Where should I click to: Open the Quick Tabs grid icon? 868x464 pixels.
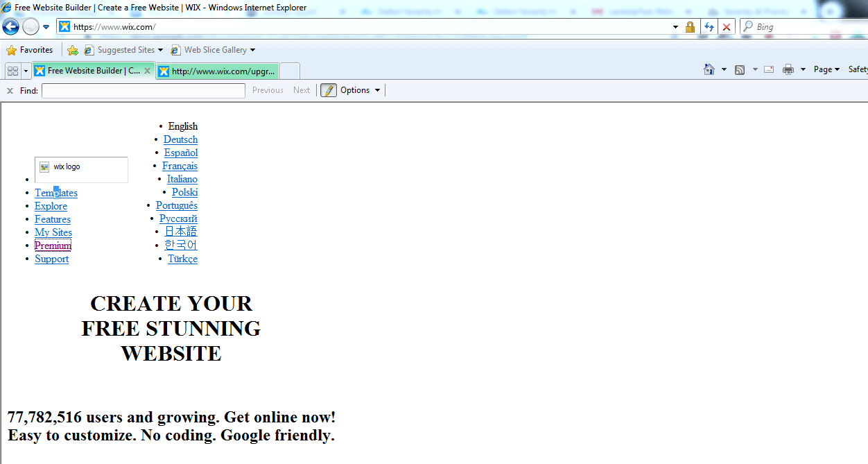tap(12, 71)
